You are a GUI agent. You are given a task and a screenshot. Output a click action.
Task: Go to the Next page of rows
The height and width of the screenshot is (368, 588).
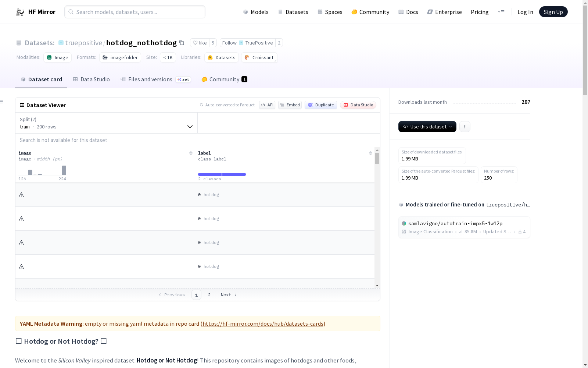(229, 295)
